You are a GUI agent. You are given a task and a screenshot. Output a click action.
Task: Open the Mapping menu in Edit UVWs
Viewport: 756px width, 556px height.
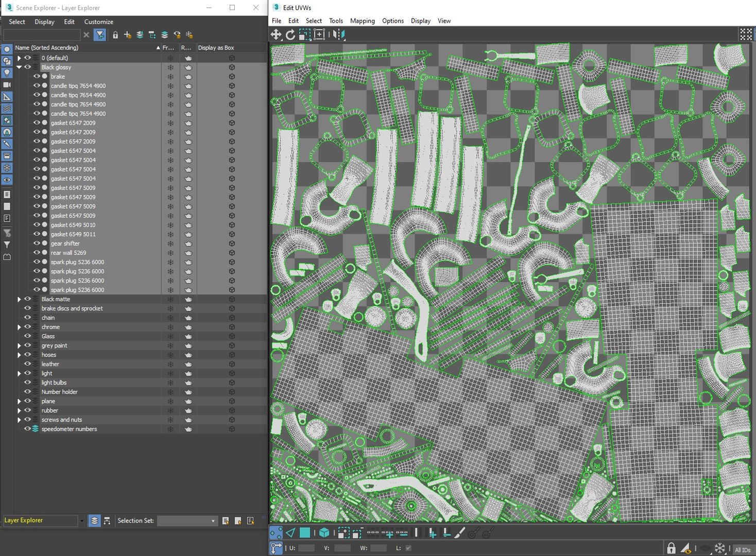coord(362,21)
